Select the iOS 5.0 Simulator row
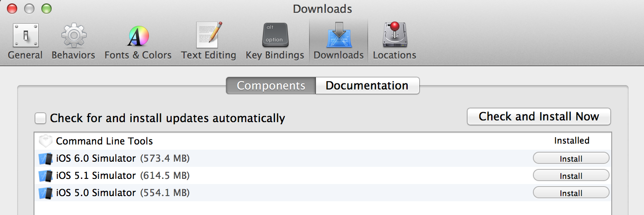Image resolution: width=644 pixels, height=215 pixels. (x=323, y=193)
